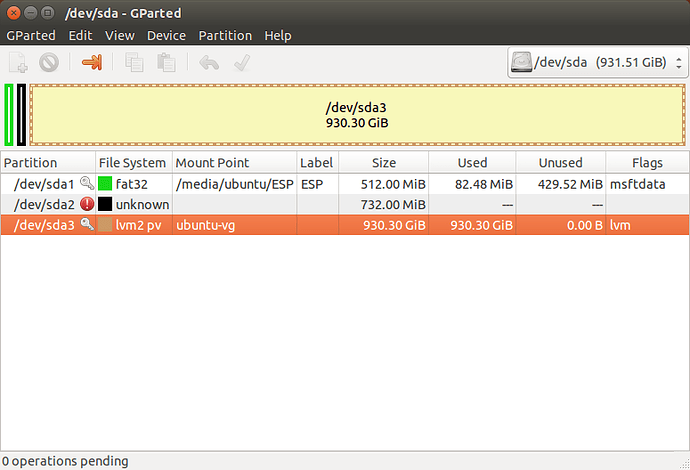Screen dimensions: 690x470
Task: Click the /media/ubuntu/ESP mount point cell
Action: [x=235, y=184]
